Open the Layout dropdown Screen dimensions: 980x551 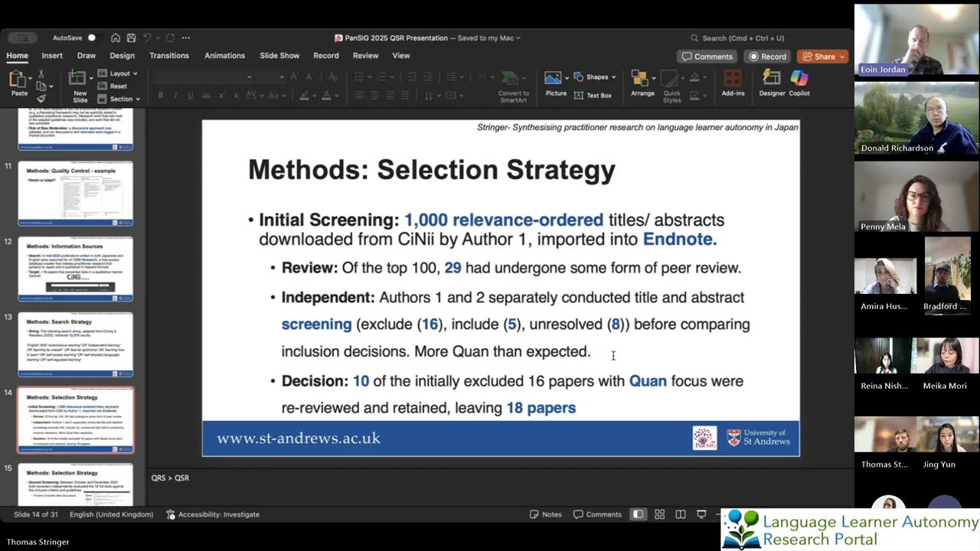point(119,73)
